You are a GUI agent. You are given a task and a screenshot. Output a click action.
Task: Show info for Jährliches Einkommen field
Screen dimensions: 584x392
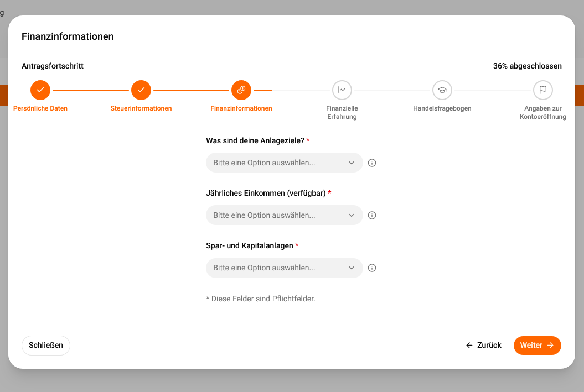pos(371,215)
